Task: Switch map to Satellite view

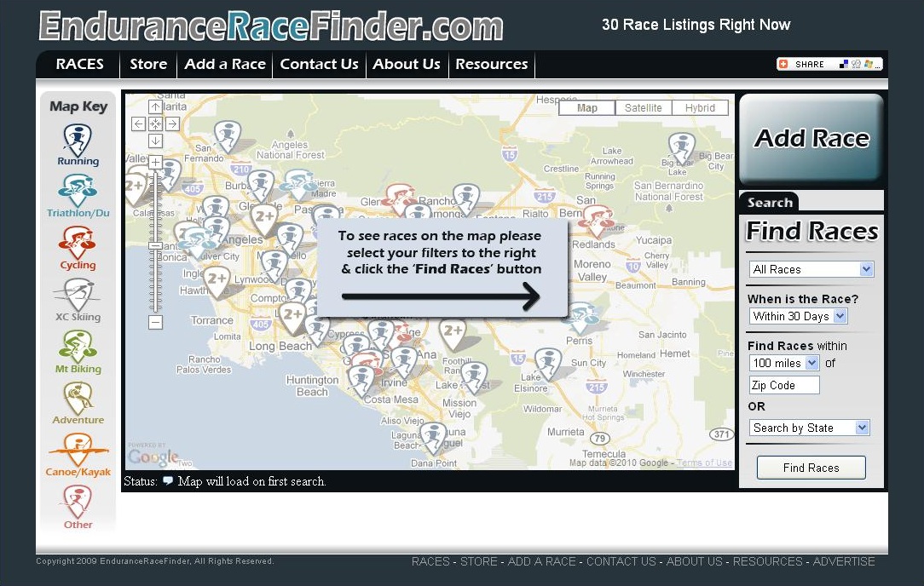Action: pos(643,108)
